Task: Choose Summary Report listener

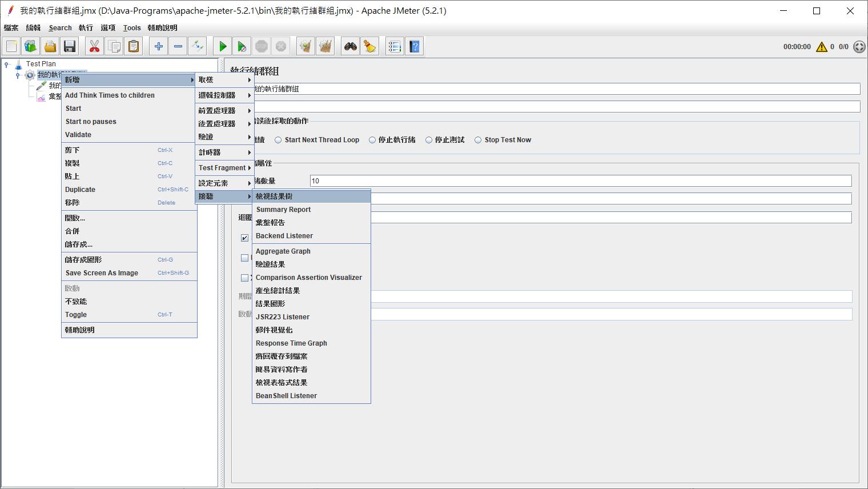Action: click(x=312, y=210)
